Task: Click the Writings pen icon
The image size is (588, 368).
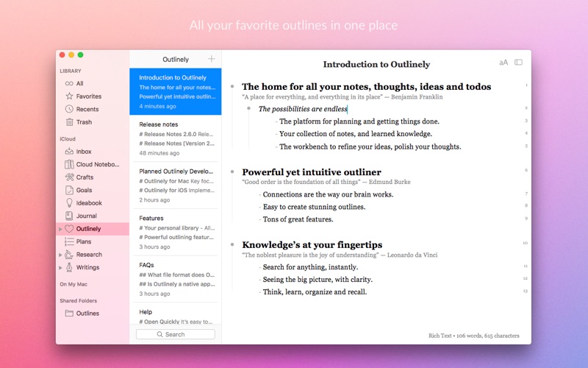Action: [69, 267]
